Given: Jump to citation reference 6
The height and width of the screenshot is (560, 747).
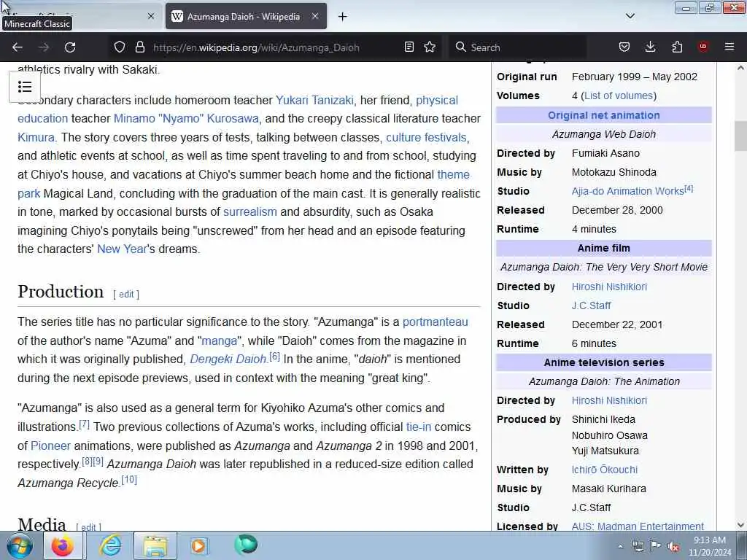Looking at the screenshot, I should pyautogui.click(x=274, y=356).
